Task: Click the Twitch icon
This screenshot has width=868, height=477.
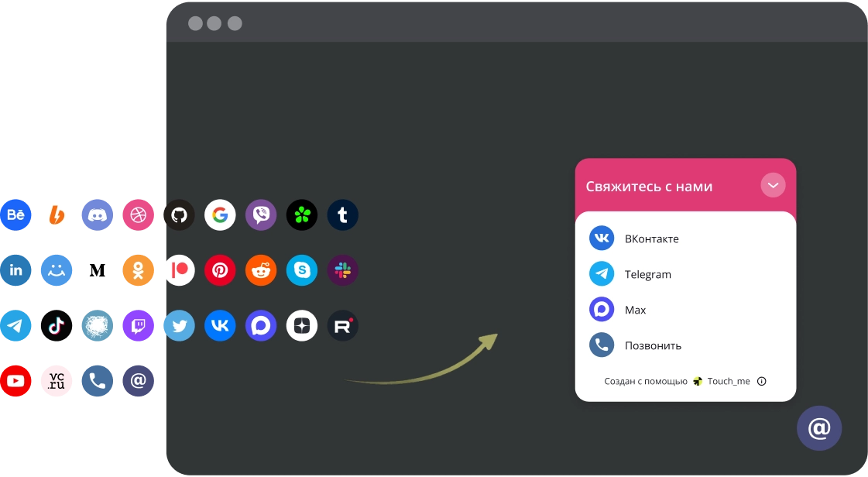Action: [138, 326]
